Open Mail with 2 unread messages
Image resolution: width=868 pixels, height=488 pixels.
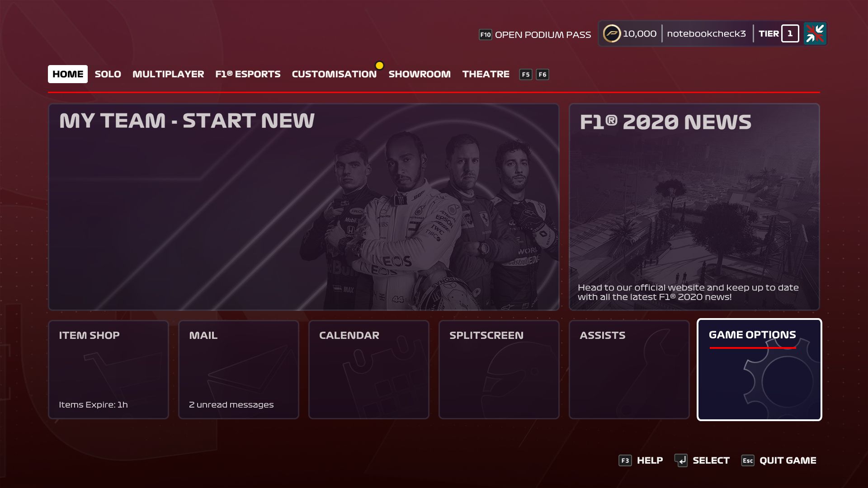239,370
